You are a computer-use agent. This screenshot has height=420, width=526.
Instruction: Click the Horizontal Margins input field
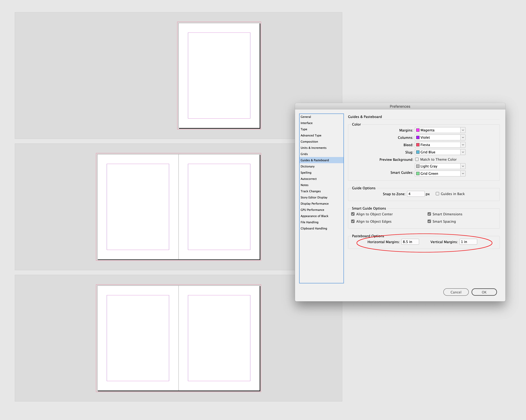point(410,242)
